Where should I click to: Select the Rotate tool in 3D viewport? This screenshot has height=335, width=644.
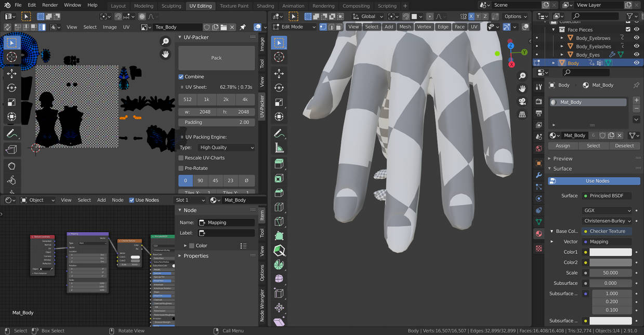[279, 88]
